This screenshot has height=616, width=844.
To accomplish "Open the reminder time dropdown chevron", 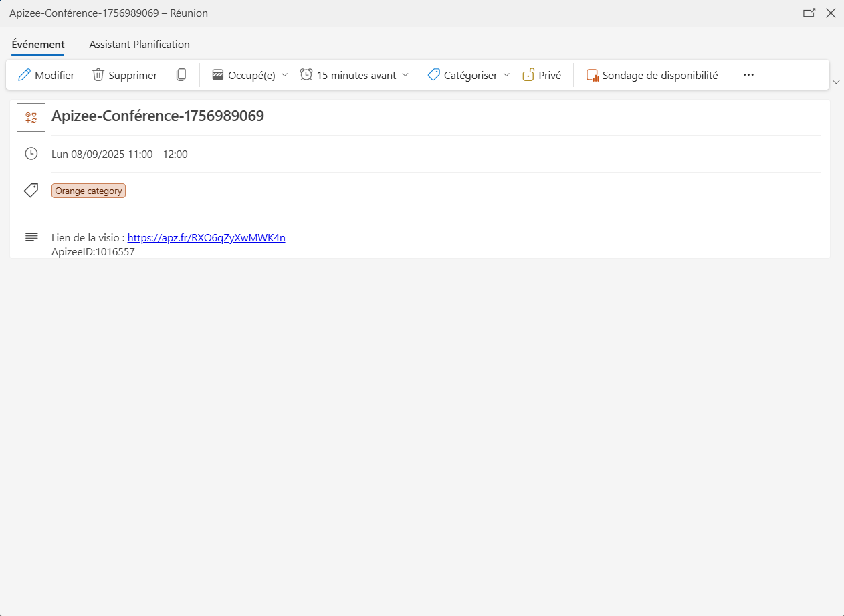I will coord(405,75).
